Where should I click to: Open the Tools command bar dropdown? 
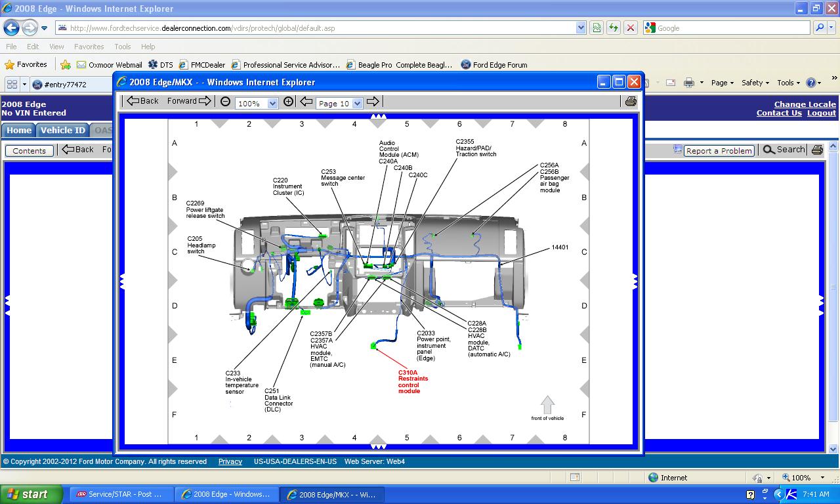[x=788, y=83]
